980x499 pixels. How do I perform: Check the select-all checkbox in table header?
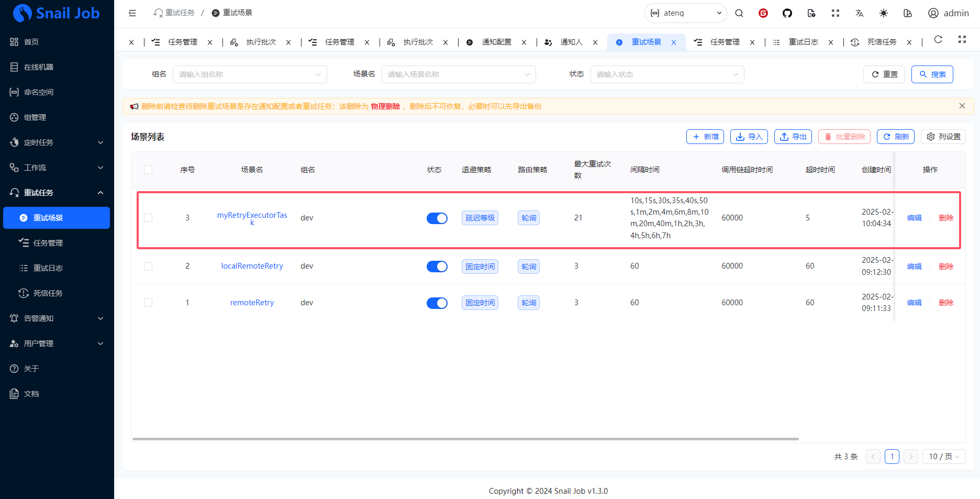click(148, 170)
